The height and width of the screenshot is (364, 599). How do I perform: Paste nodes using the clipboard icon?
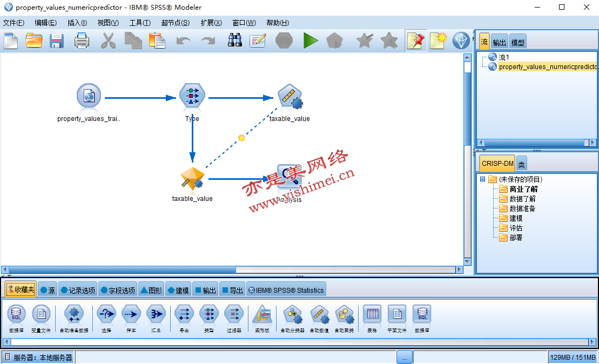pyautogui.click(x=157, y=41)
